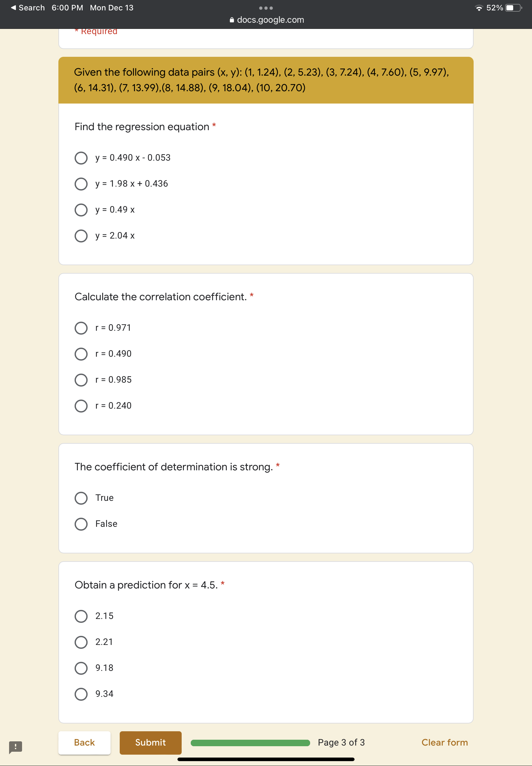Image resolution: width=532 pixels, height=766 pixels.
Task: Select y = 2.04 x option
Action: (x=81, y=236)
